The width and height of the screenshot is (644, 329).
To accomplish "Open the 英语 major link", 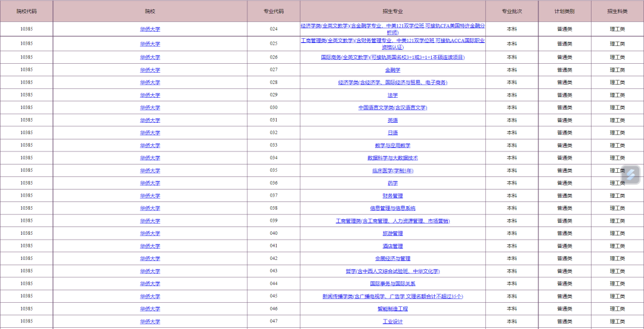I will coord(392,120).
